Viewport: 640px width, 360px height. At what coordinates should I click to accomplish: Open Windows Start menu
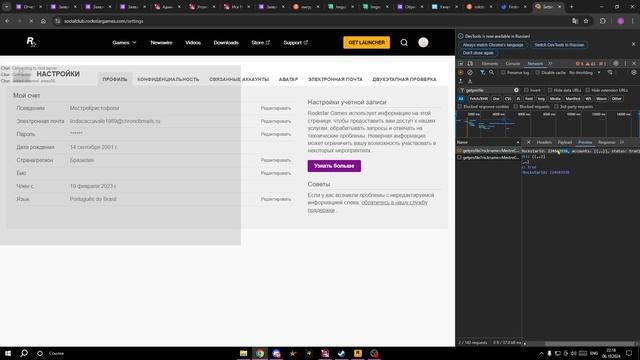pos(8,353)
